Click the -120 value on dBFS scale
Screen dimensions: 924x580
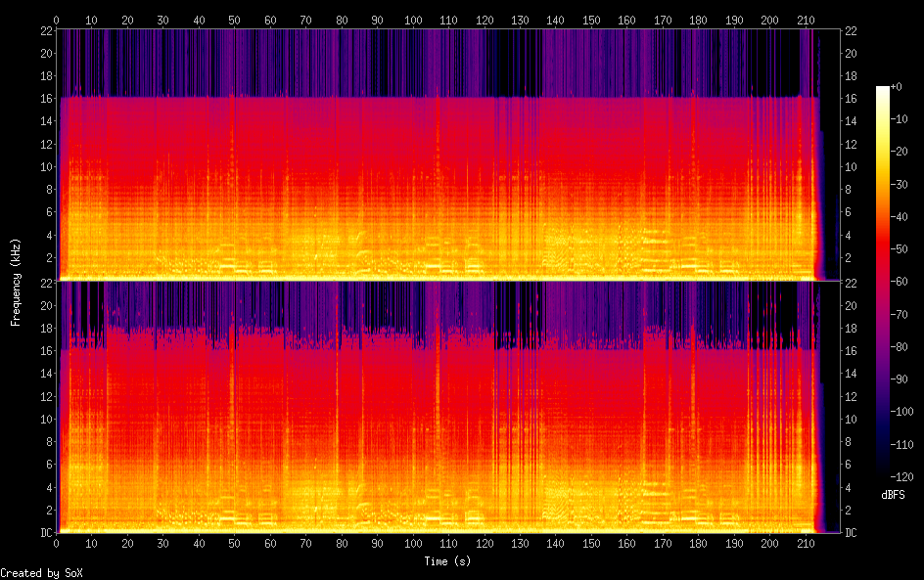[x=905, y=478]
